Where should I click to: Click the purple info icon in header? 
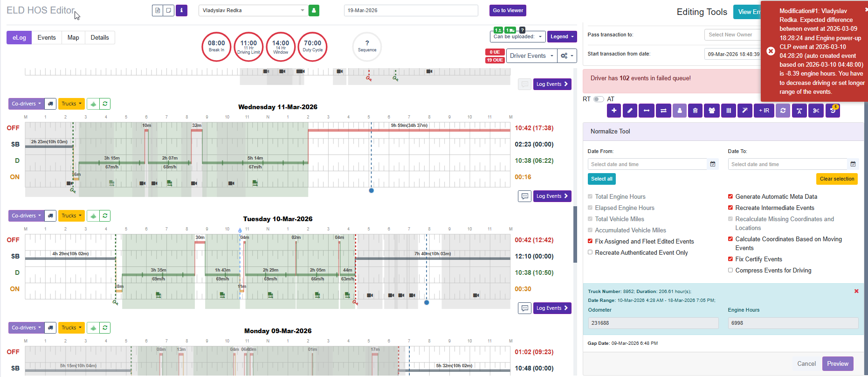click(x=181, y=10)
